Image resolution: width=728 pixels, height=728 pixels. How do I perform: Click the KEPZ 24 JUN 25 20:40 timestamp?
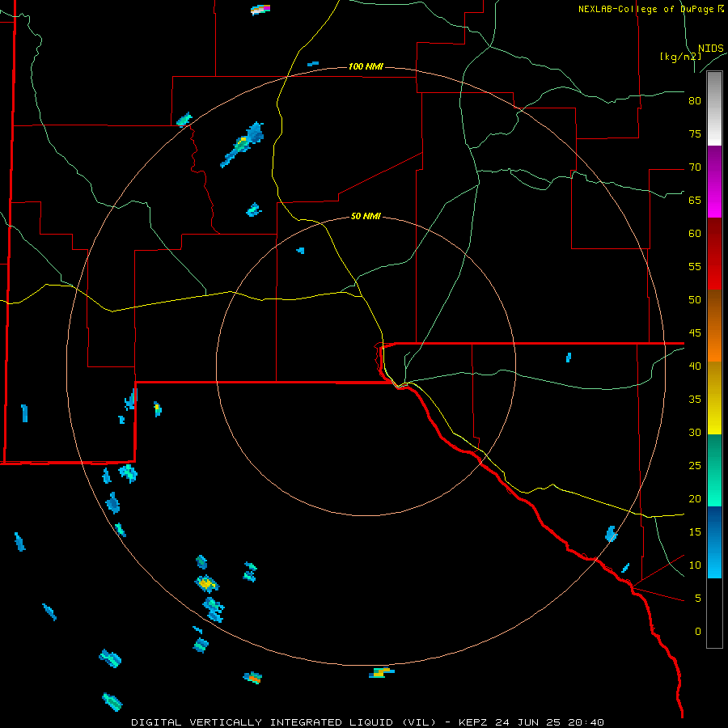pos(531,722)
